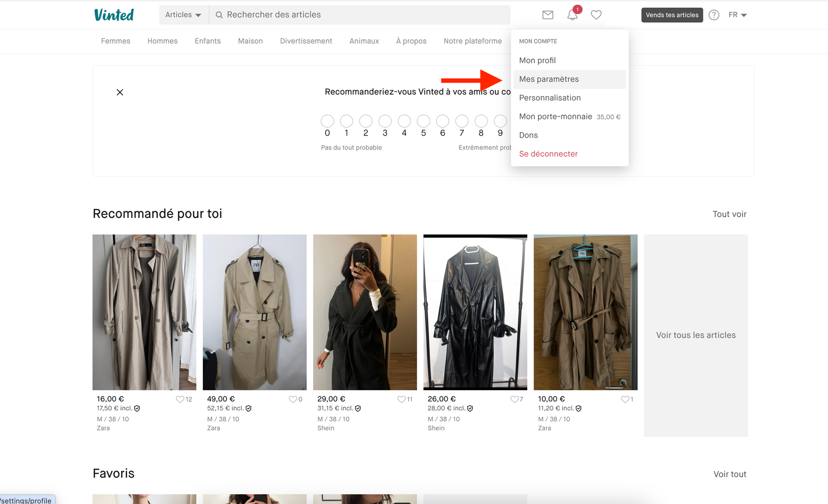Screen dimensions: 828x504
Task: Select rating 5 on the recommendation scale
Action: 423,121
